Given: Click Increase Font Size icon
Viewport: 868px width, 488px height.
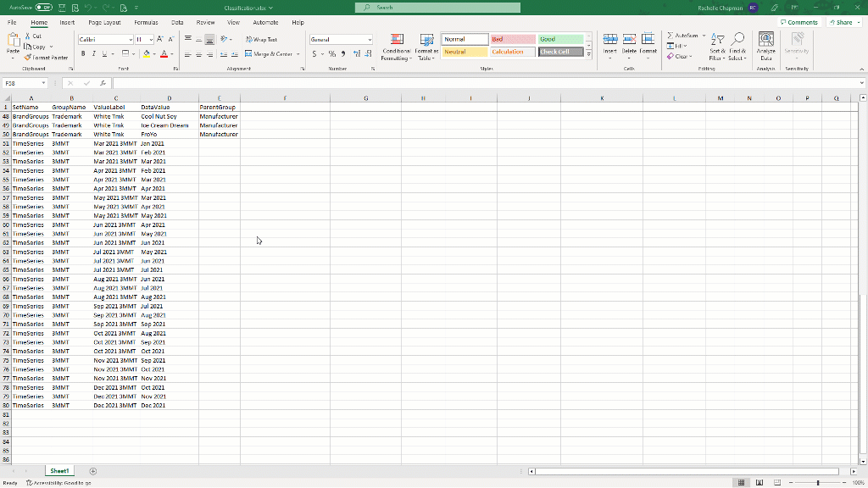Looking at the screenshot, I should coord(160,39).
